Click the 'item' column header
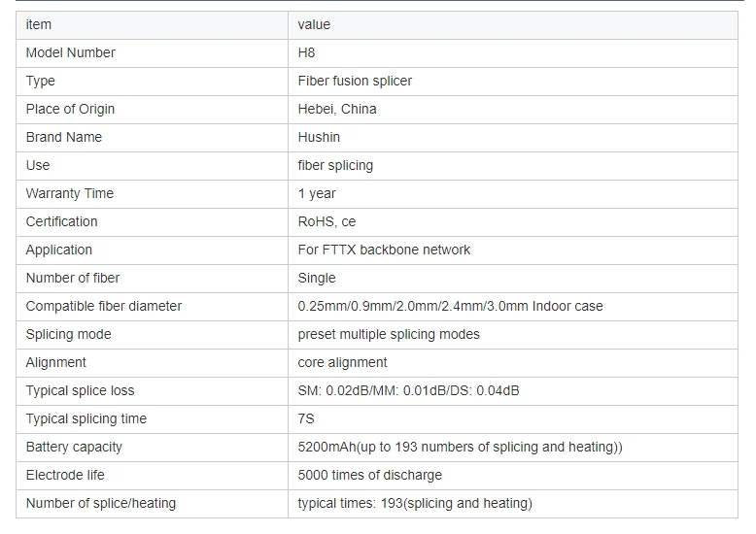Image resolution: width=756 pixels, height=534 pixels. [x=39, y=24]
